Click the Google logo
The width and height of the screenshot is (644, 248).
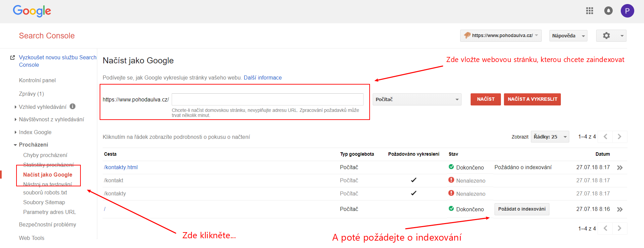[x=32, y=11]
